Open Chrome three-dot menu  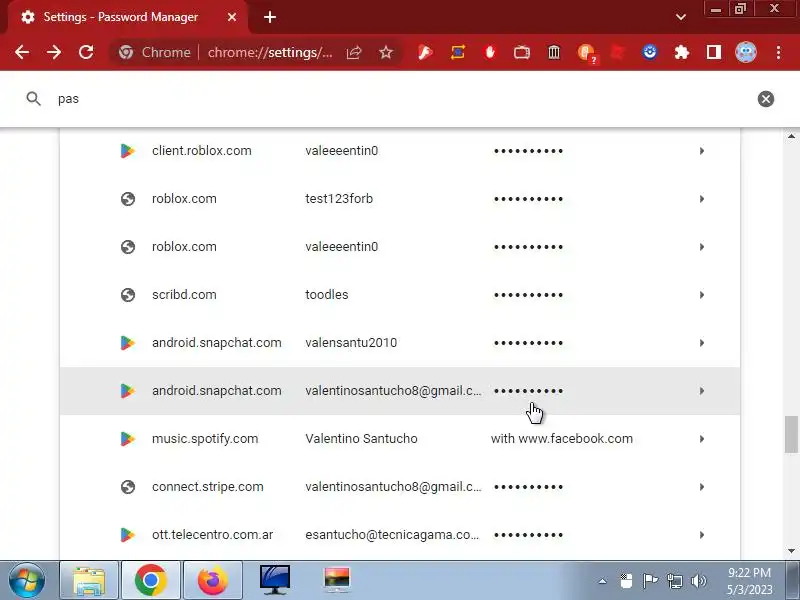(779, 52)
